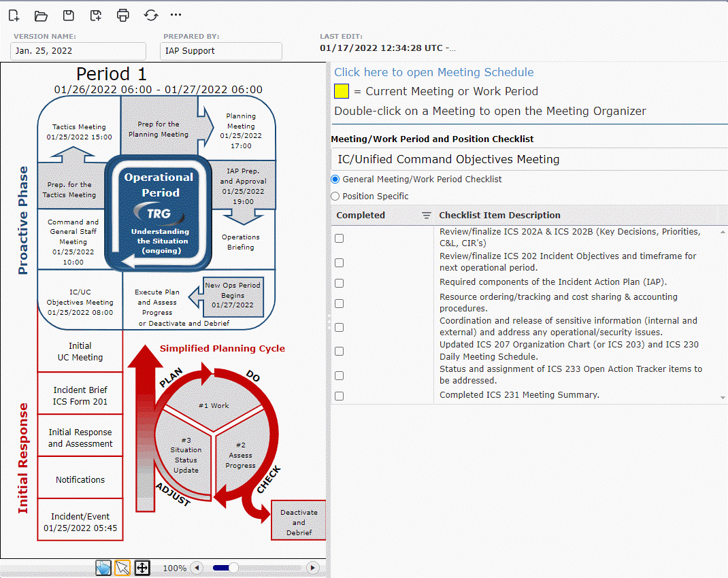Click the Save icon
The image size is (728, 578).
click(68, 15)
